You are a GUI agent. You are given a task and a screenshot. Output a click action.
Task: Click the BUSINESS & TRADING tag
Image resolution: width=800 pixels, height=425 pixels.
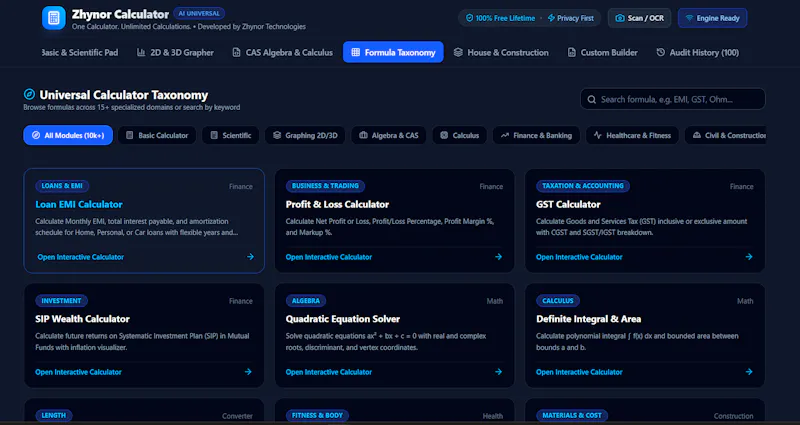click(x=325, y=186)
